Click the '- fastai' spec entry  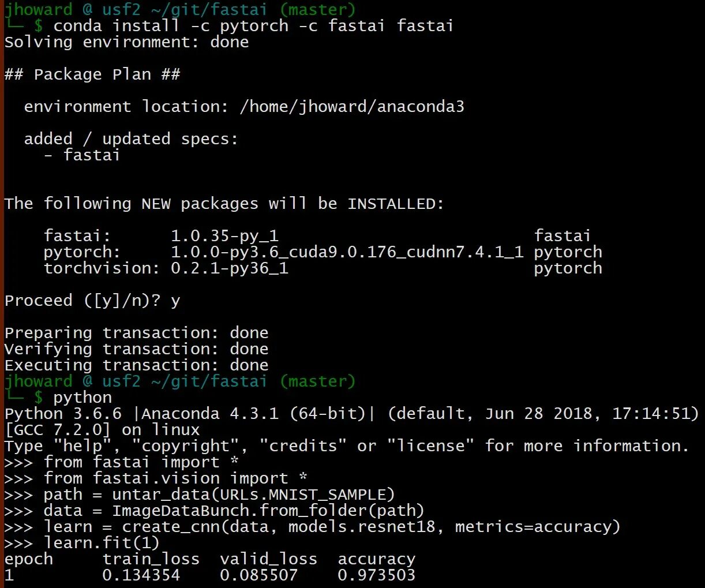(x=82, y=155)
